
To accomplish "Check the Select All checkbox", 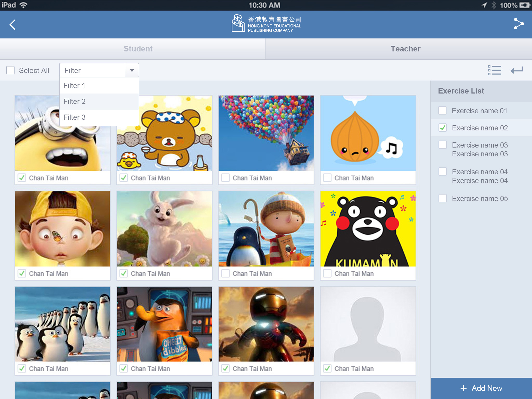I will (x=10, y=70).
